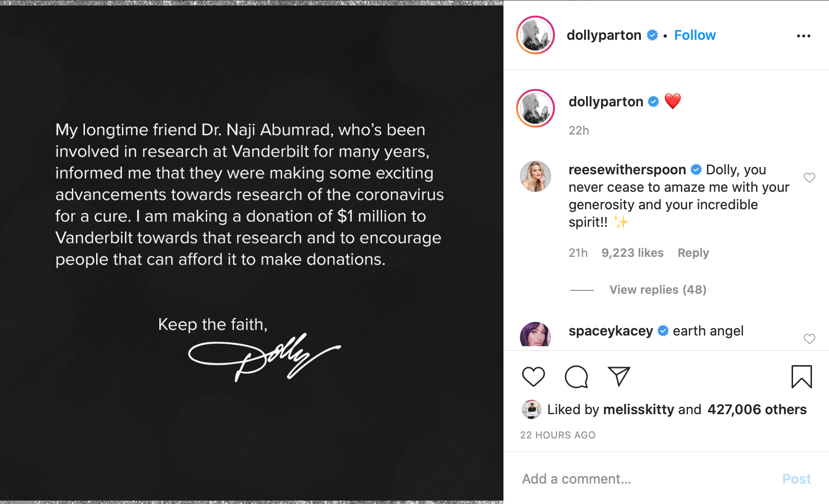Open reesewitherspoon's profile avatar
829x504 pixels.
point(535,176)
